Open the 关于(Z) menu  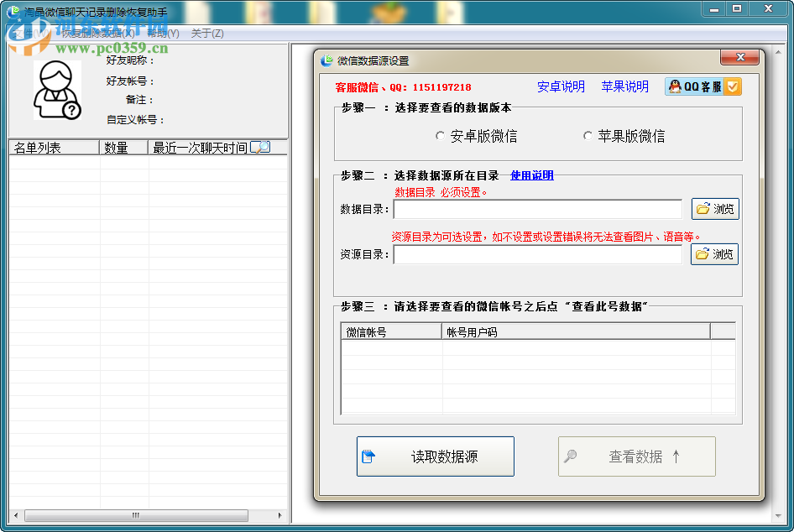click(207, 34)
